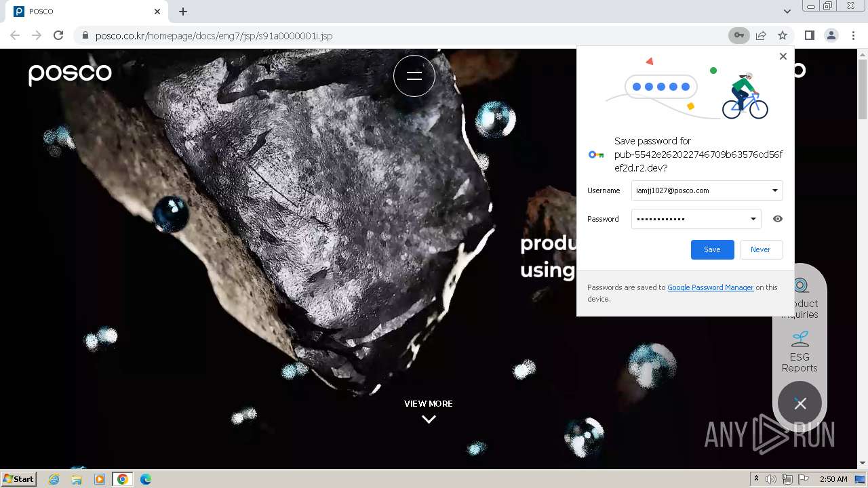Launch Internet Explorer from taskbar
The image size is (868, 488).
coord(54,479)
